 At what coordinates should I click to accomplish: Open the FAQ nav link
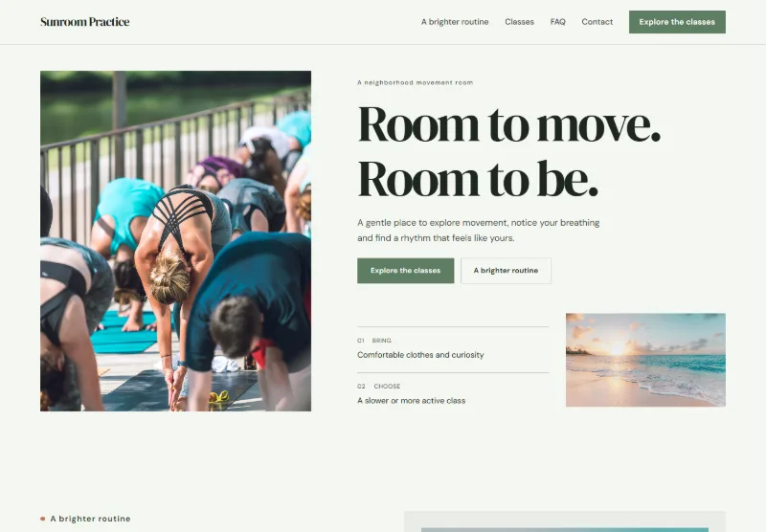pyautogui.click(x=558, y=22)
